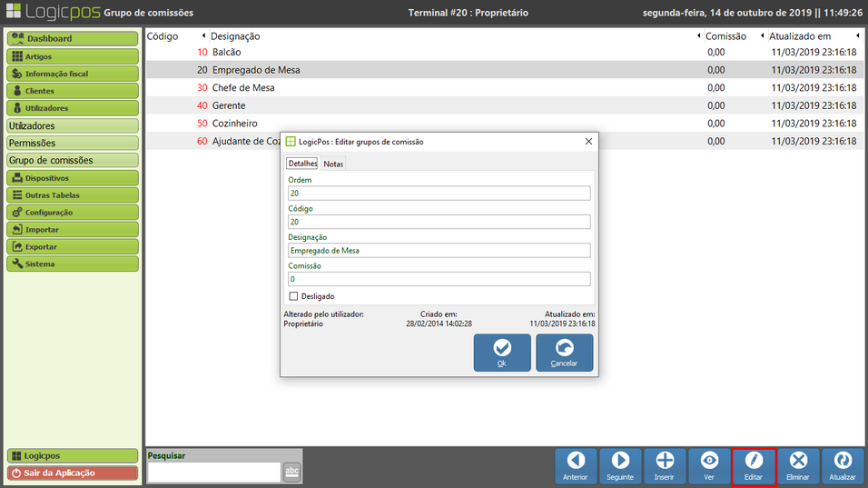Click Cancelar in the edit dialog

click(564, 353)
